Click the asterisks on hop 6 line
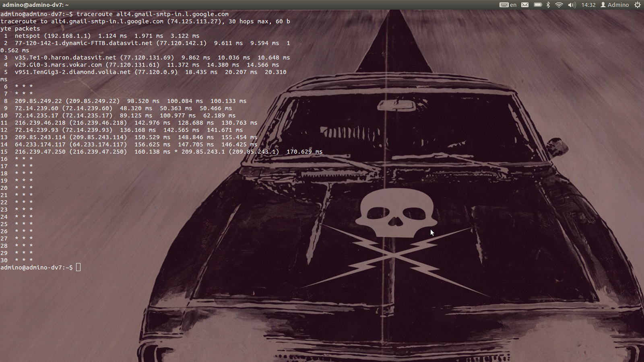The image size is (644, 362). point(24,86)
